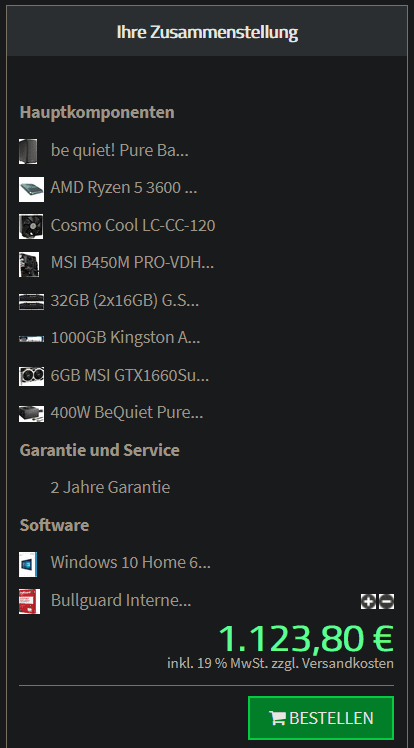Click the MSI GTX1660 graphics card icon

pyautogui.click(x=31, y=376)
